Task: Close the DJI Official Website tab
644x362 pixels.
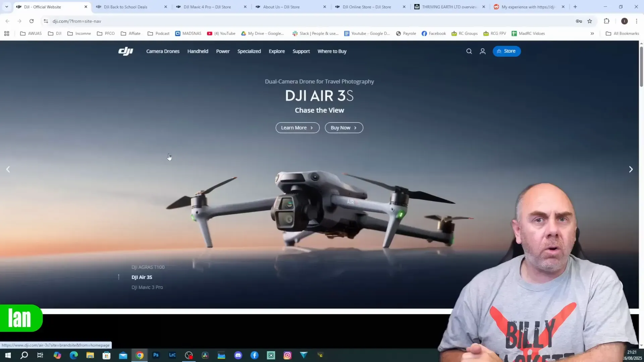Action: (86, 7)
